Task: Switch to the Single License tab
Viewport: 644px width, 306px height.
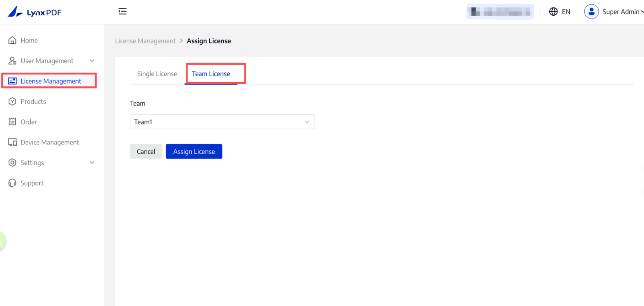Action: [157, 74]
